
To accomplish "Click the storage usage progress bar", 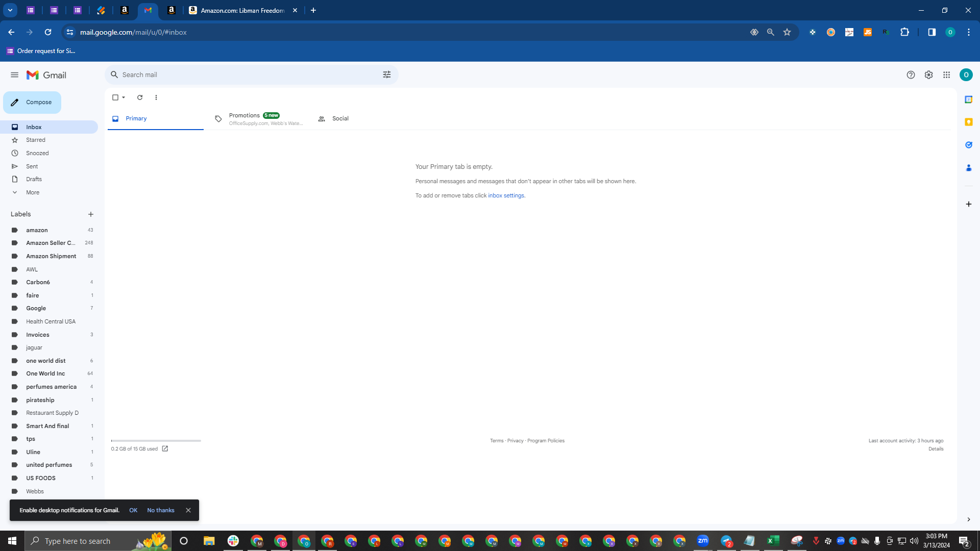I will (156, 440).
